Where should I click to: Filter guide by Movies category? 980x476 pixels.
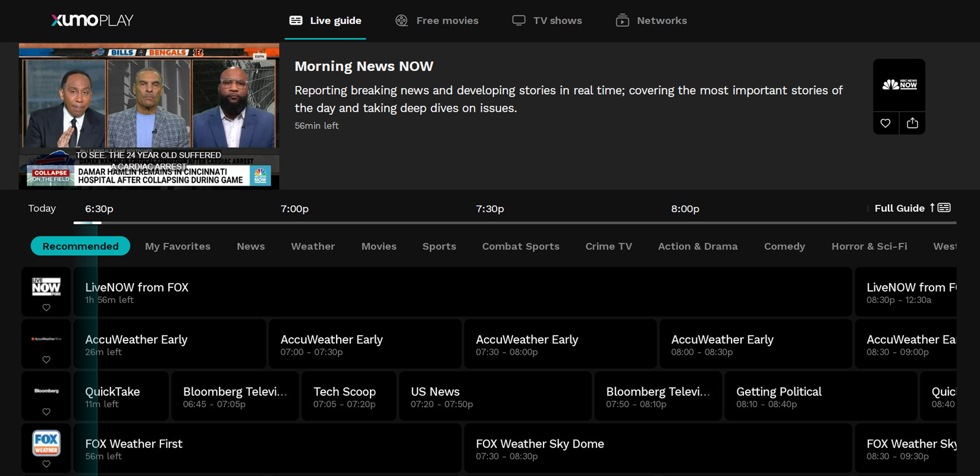pos(379,246)
